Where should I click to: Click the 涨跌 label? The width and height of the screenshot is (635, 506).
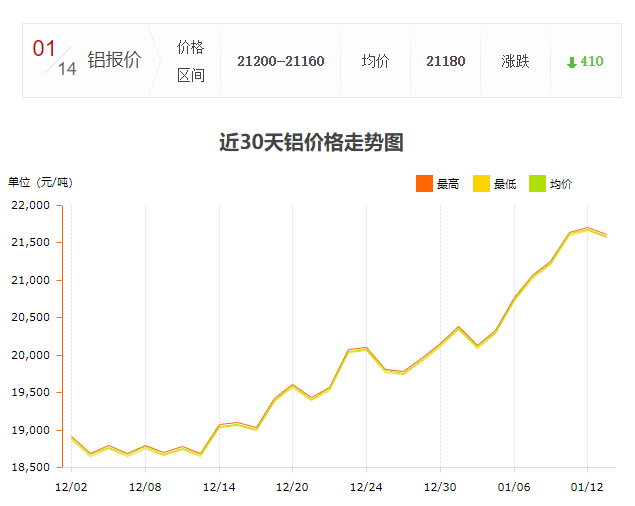(515, 61)
